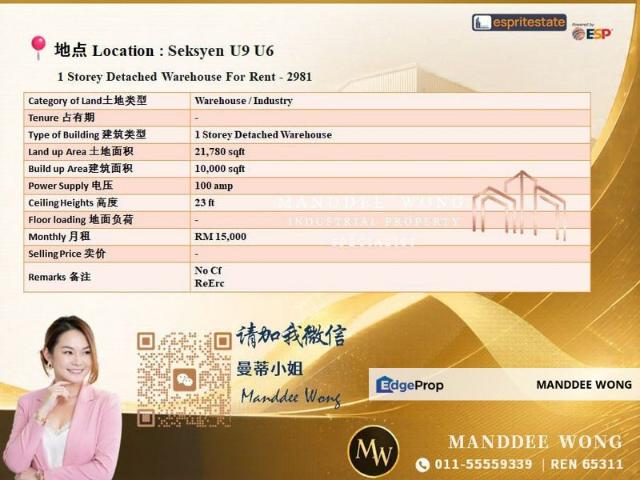Click the 'REN 65311' registration number

(587, 464)
